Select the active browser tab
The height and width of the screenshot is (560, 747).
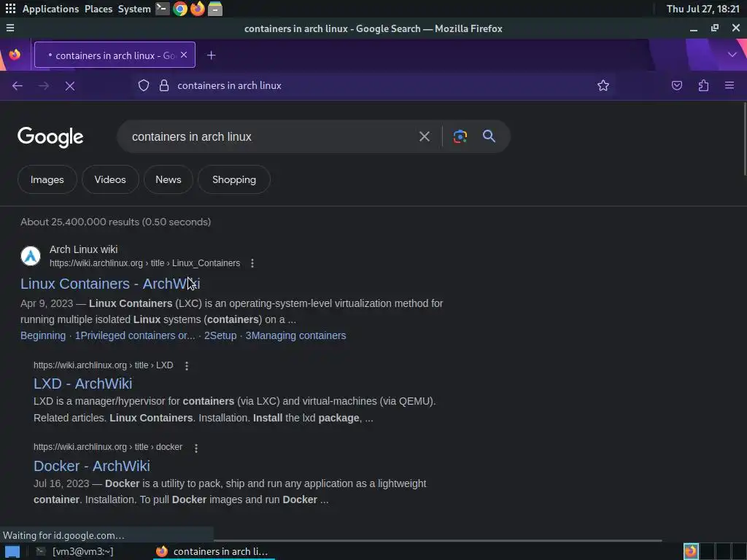(115, 55)
